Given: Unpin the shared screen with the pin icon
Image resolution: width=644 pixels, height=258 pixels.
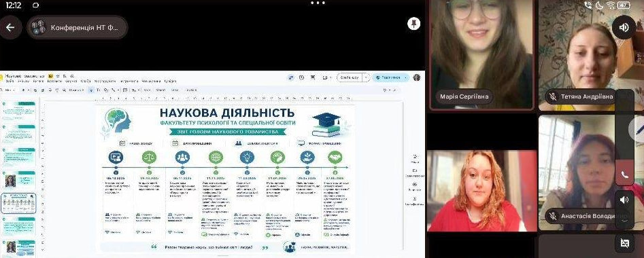Looking at the screenshot, I should coord(413,24).
